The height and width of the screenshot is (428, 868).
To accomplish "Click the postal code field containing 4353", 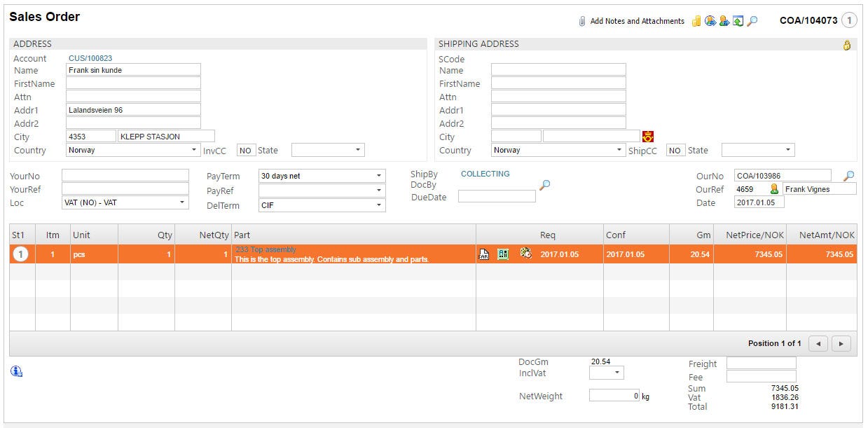I will [91, 137].
